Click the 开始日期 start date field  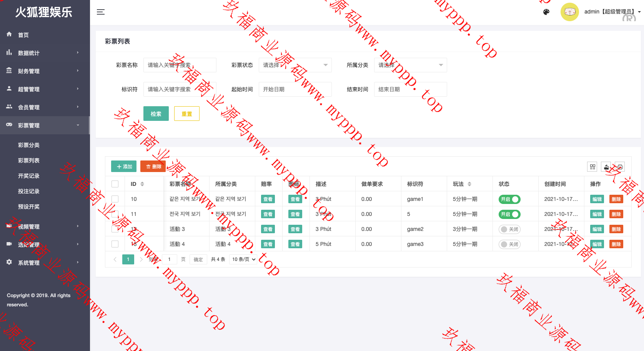point(295,89)
